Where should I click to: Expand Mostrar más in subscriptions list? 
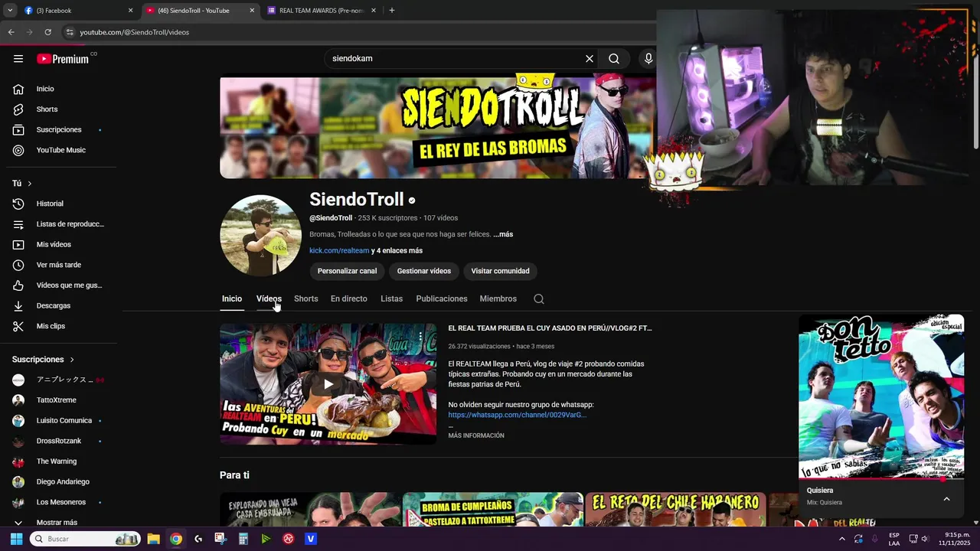point(58,523)
